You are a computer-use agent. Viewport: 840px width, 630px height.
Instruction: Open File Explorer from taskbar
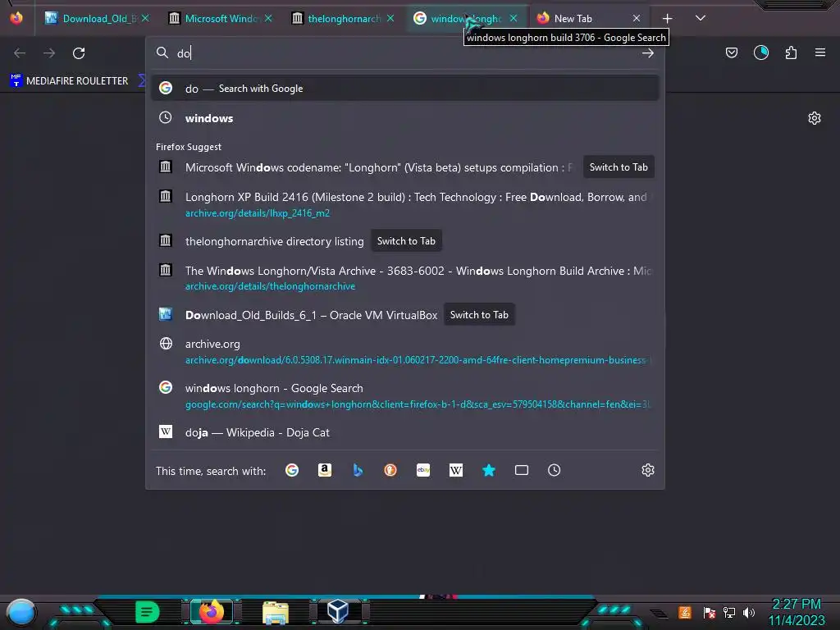(x=276, y=612)
